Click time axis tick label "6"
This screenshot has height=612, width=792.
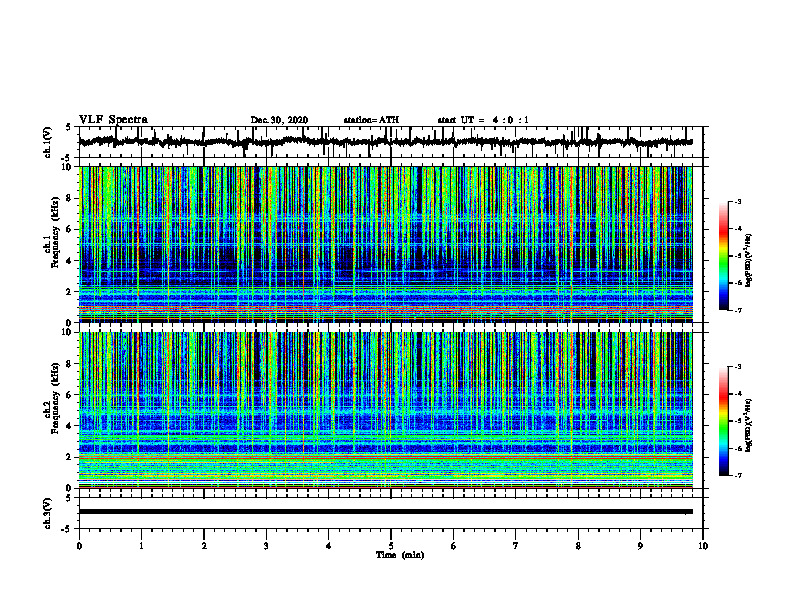point(454,546)
